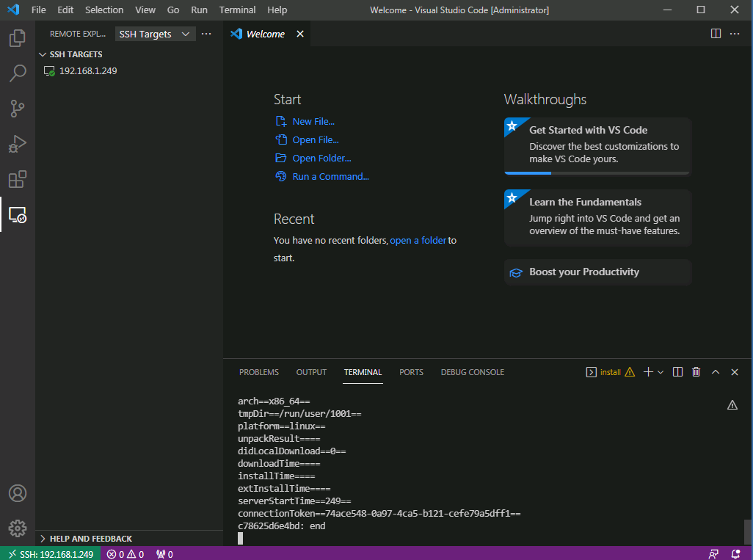
Task: Click the errors and warnings status indicator
Action: [x=125, y=554]
